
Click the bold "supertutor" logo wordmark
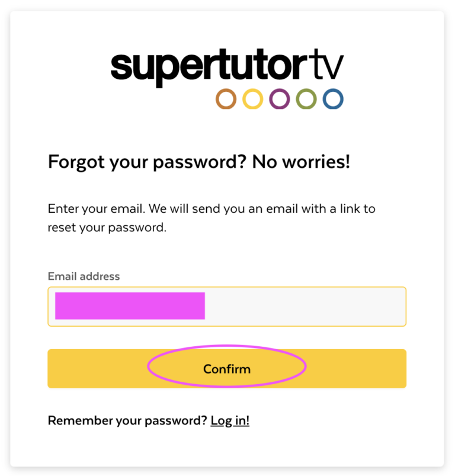click(x=212, y=68)
